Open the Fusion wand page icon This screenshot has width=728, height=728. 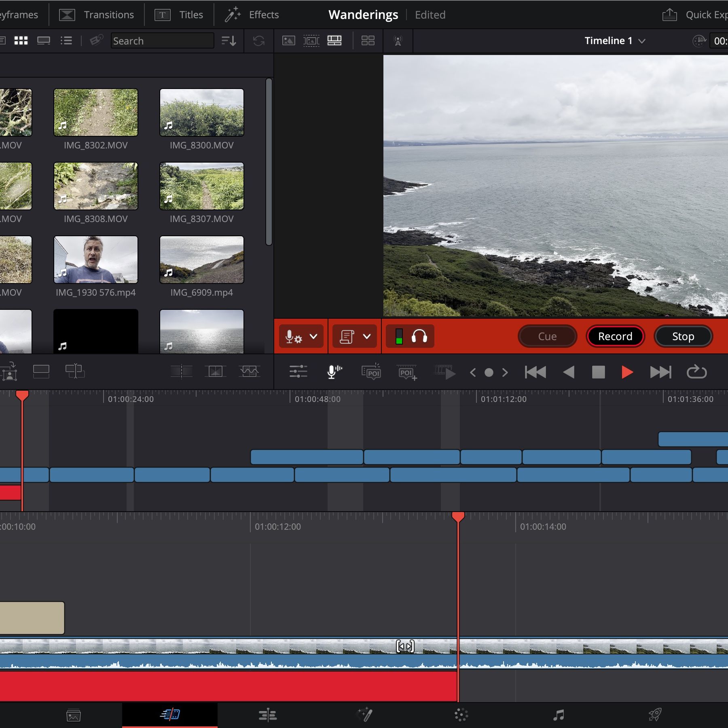tap(364, 715)
